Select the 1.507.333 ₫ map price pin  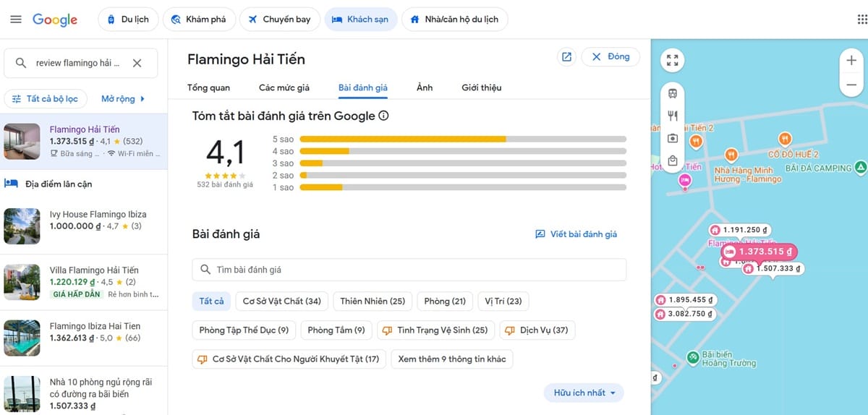[x=773, y=268]
